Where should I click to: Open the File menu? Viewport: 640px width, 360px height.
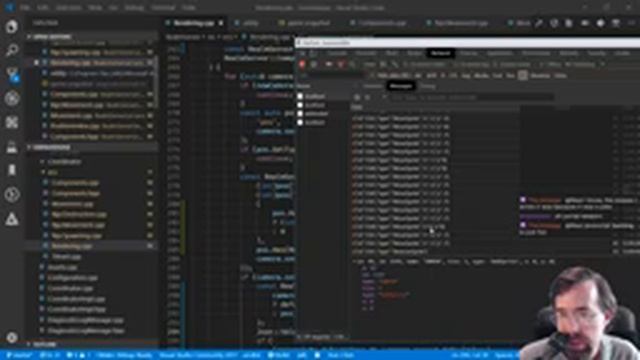[x=25, y=8]
